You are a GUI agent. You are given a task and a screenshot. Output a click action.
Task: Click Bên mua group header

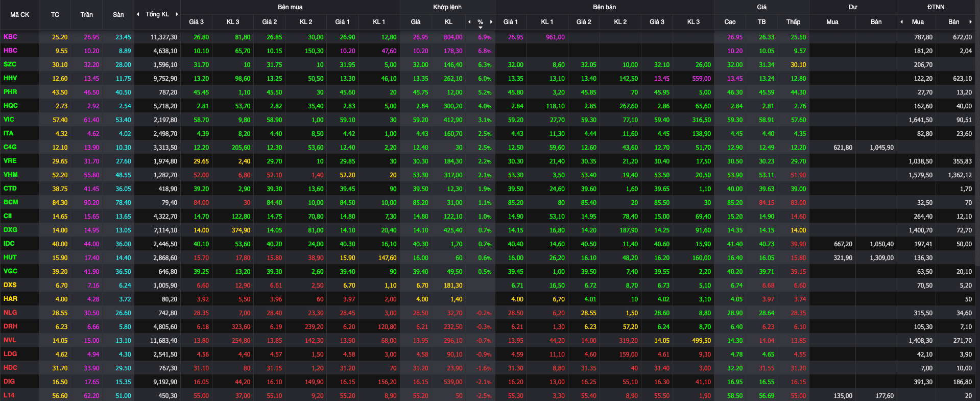click(x=290, y=7)
